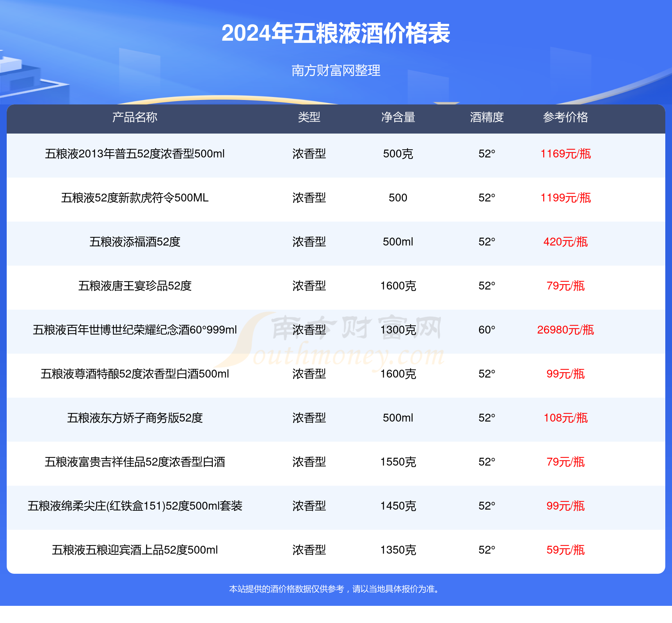This screenshot has height=623, width=672.
Task: Click the price 1169元/瓶
Action: tap(566, 154)
